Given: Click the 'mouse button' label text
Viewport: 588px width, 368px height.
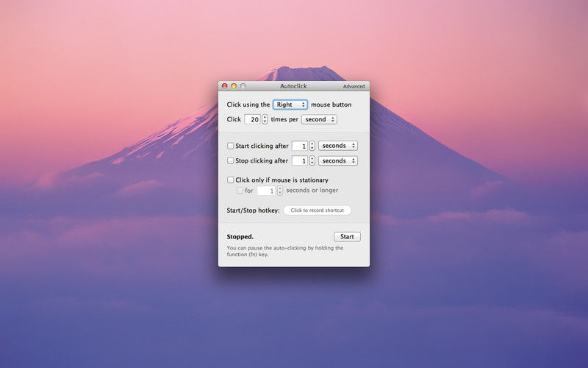Looking at the screenshot, I should pos(331,105).
